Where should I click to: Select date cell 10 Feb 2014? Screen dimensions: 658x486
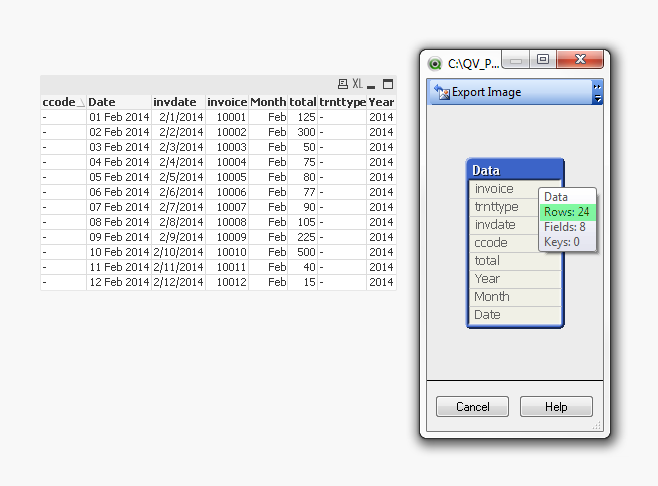(119, 252)
